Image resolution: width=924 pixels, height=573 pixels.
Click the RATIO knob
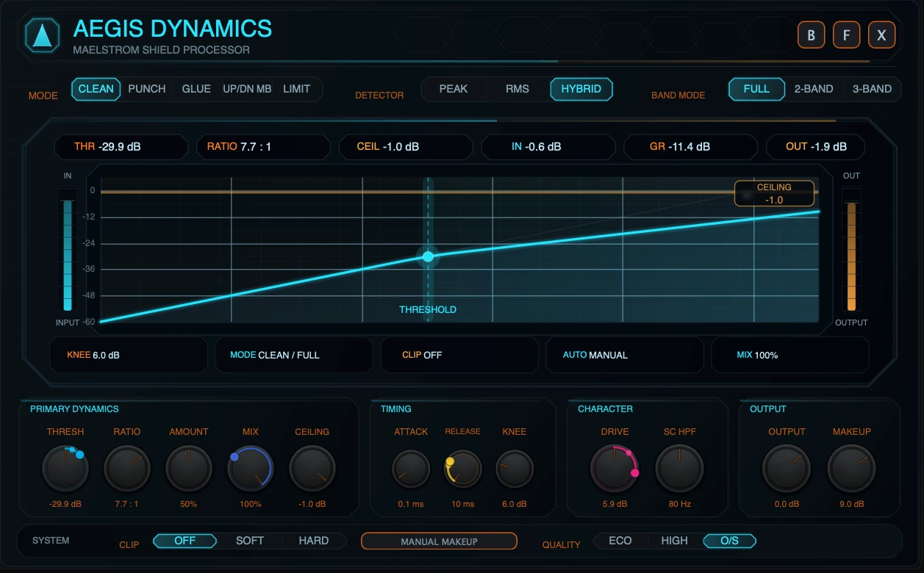click(x=127, y=469)
